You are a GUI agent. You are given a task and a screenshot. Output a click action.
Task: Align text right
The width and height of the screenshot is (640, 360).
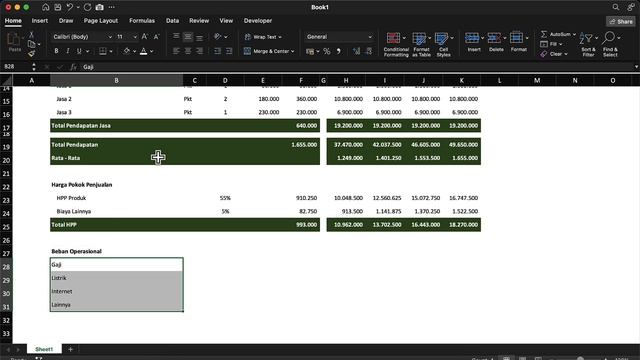199,51
